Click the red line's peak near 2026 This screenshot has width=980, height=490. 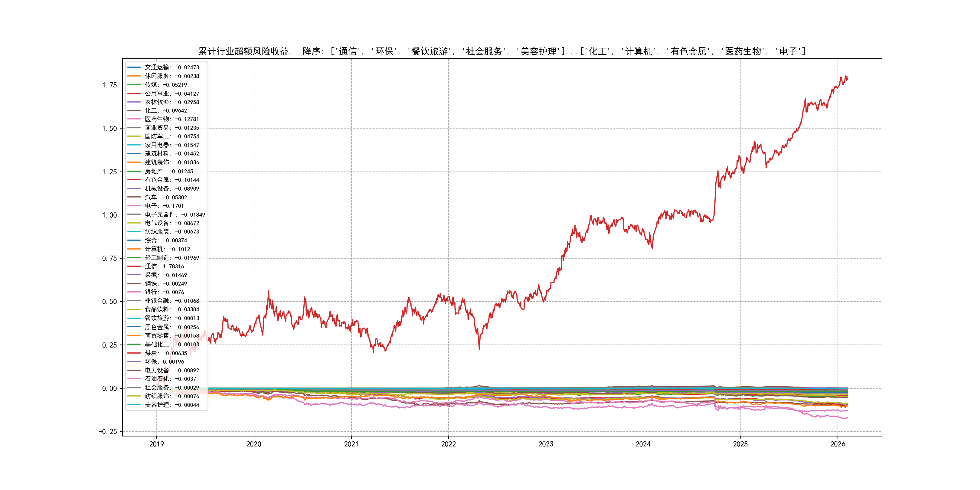[x=846, y=77]
